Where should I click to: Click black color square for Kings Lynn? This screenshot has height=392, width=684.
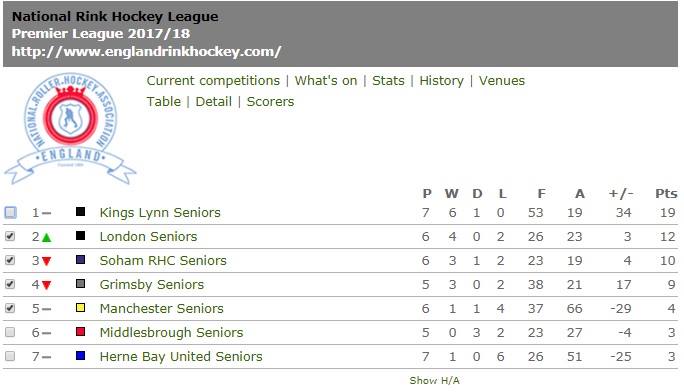[x=80, y=212]
